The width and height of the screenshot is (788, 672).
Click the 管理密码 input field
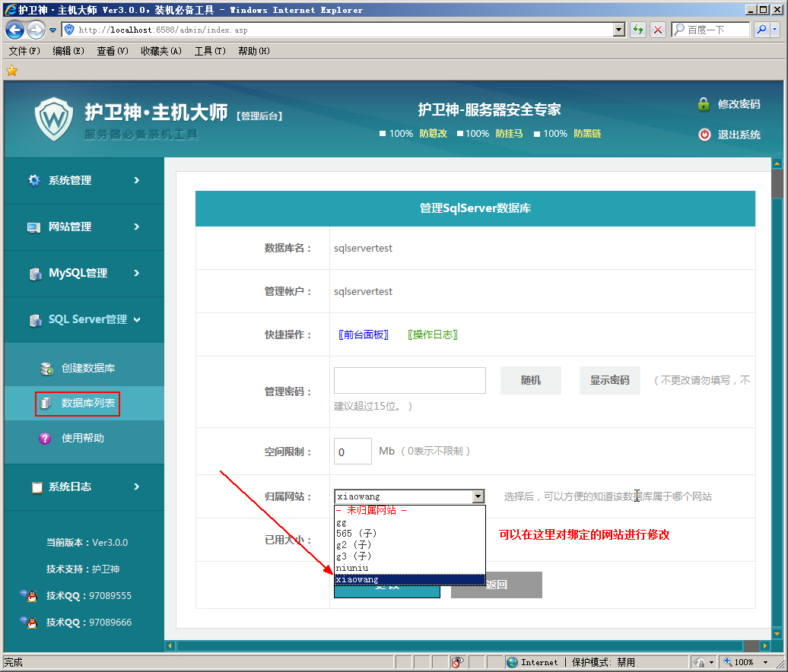coord(409,379)
